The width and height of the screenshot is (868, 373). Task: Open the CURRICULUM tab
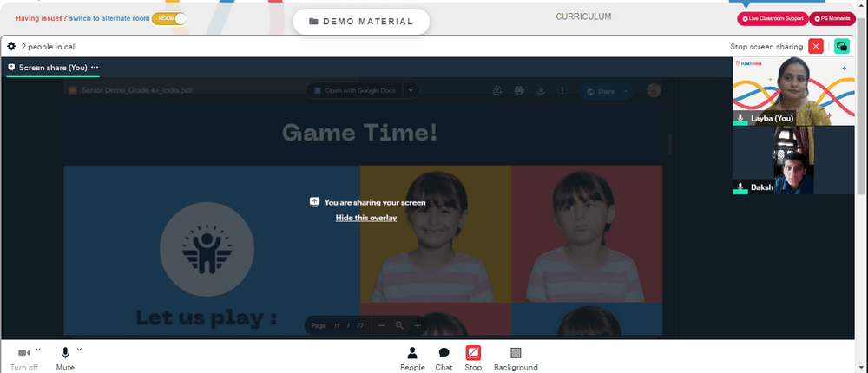[583, 16]
